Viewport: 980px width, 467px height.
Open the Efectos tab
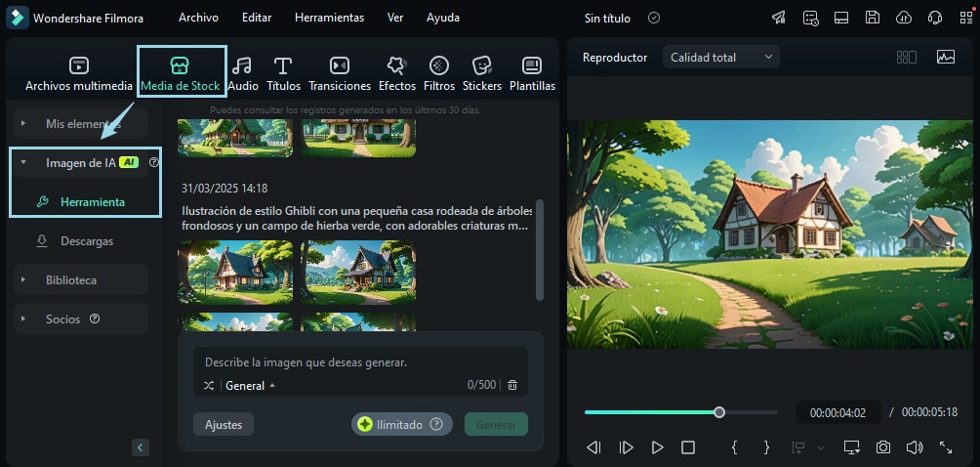[397, 74]
